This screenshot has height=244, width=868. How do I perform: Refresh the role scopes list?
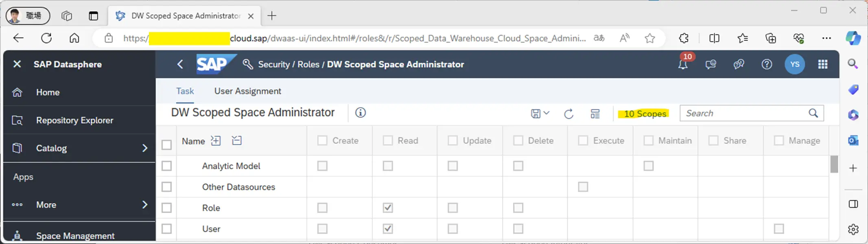569,114
